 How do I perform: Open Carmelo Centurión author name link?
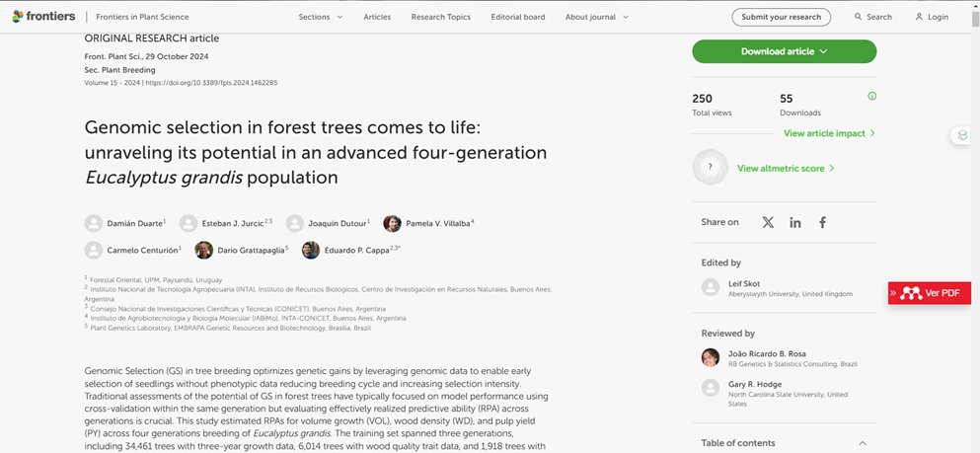click(142, 250)
